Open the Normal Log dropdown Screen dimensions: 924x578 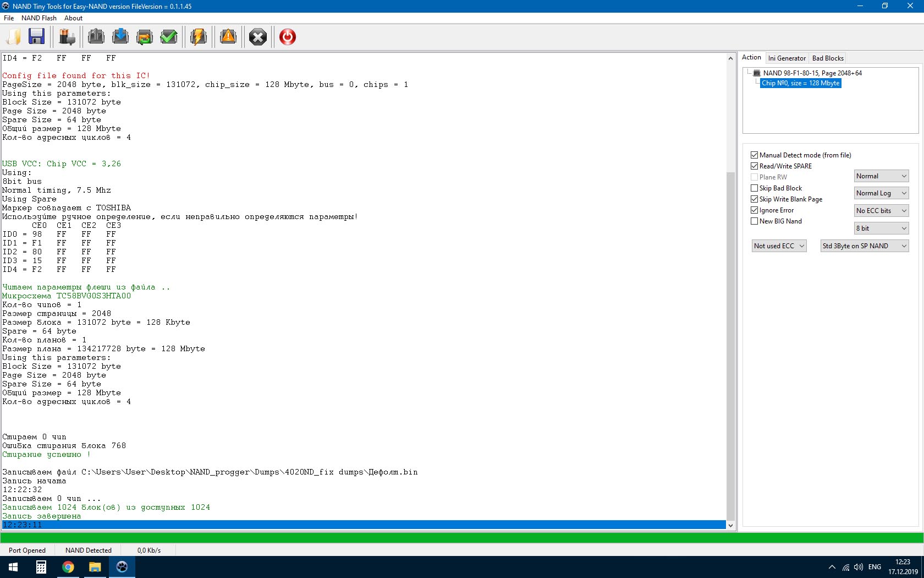coord(881,193)
